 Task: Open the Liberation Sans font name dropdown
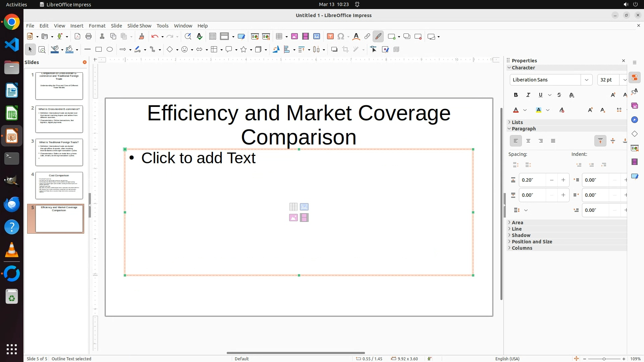click(586, 80)
